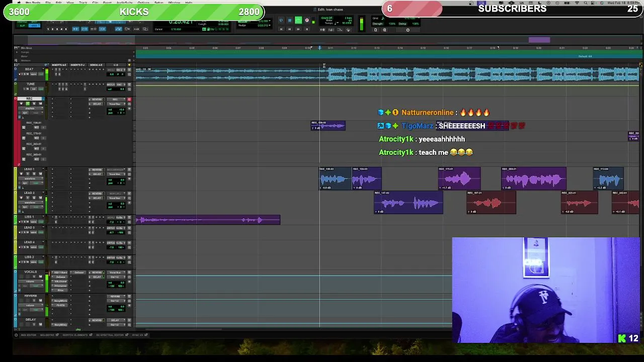Switch edit mode to SLIP
This screenshot has height=362, width=644.
(x=22, y=26)
